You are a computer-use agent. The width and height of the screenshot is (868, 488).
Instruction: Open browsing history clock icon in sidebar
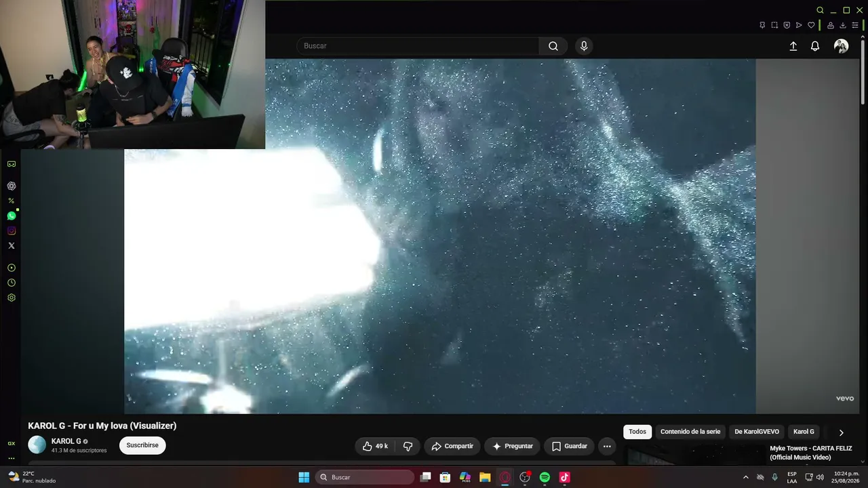coord(12,283)
